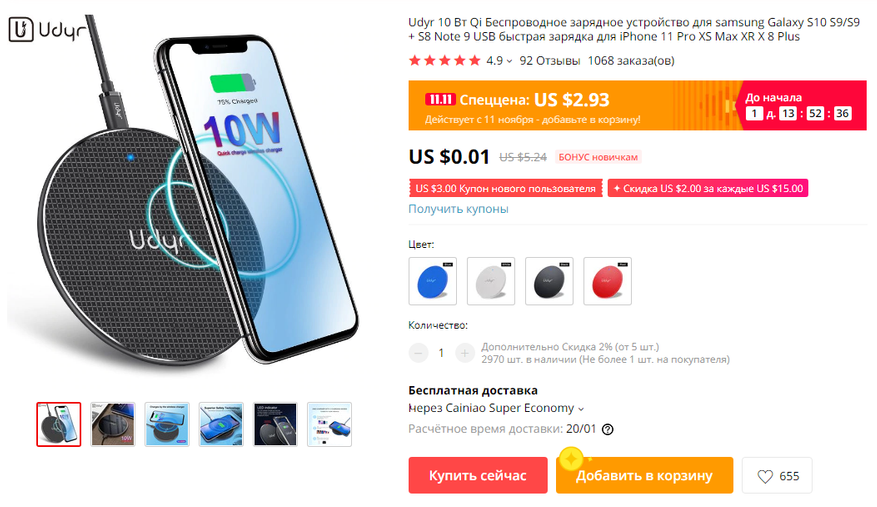Select the blue color option
Viewport: 877px width, 507px height.
433,281
